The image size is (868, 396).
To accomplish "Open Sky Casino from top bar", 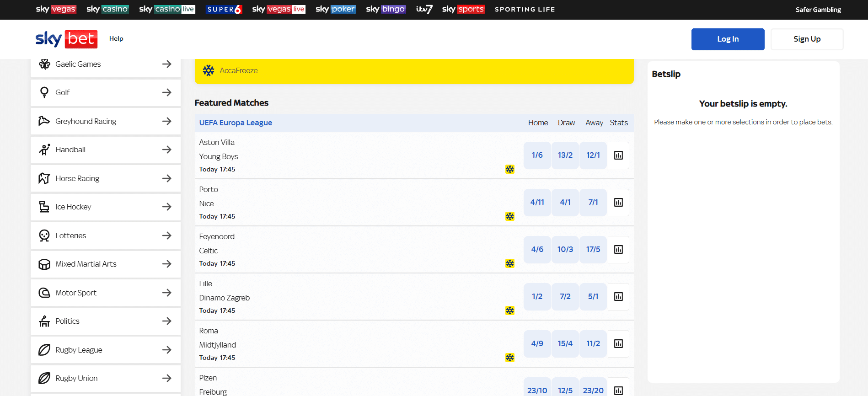I will coord(107,9).
